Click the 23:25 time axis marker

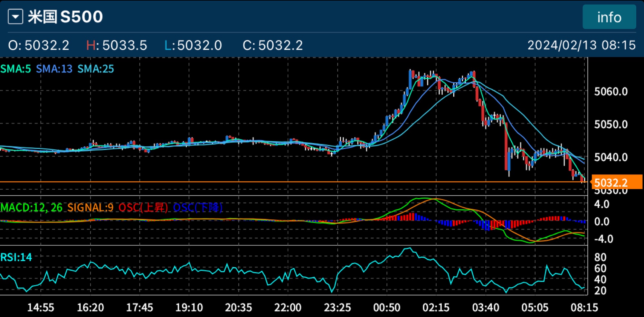coord(337,307)
